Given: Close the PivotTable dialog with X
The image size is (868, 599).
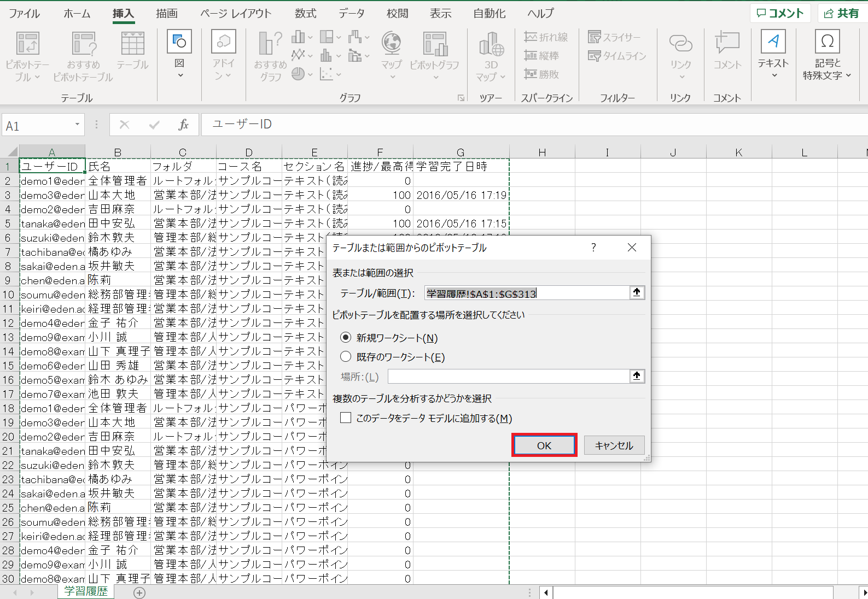Looking at the screenshot, I should [632, 248].
